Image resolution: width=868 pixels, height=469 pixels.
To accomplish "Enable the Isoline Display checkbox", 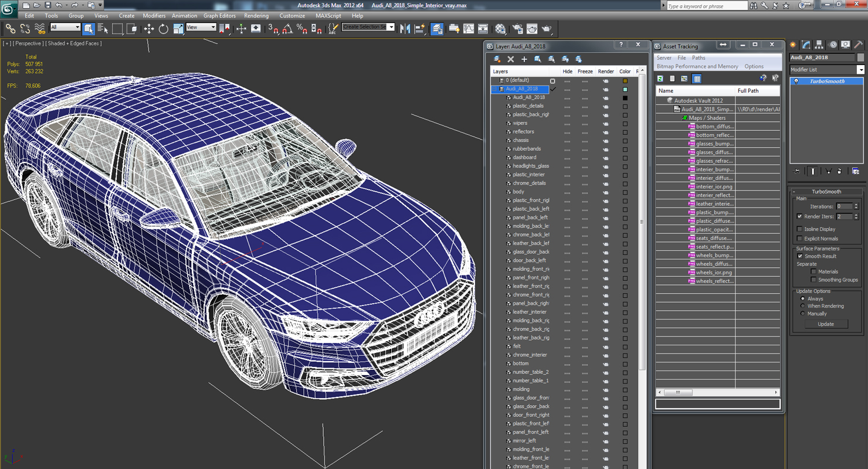I will [x=800, y=229].
